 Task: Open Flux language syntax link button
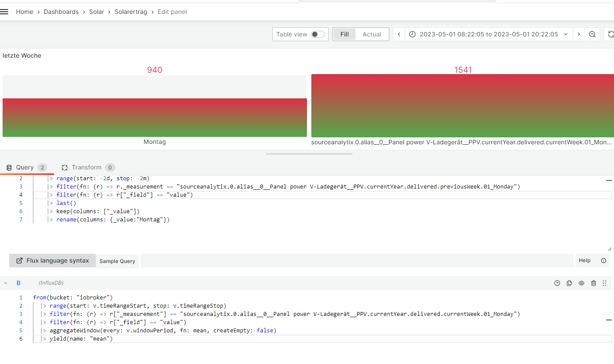(52, 260)
